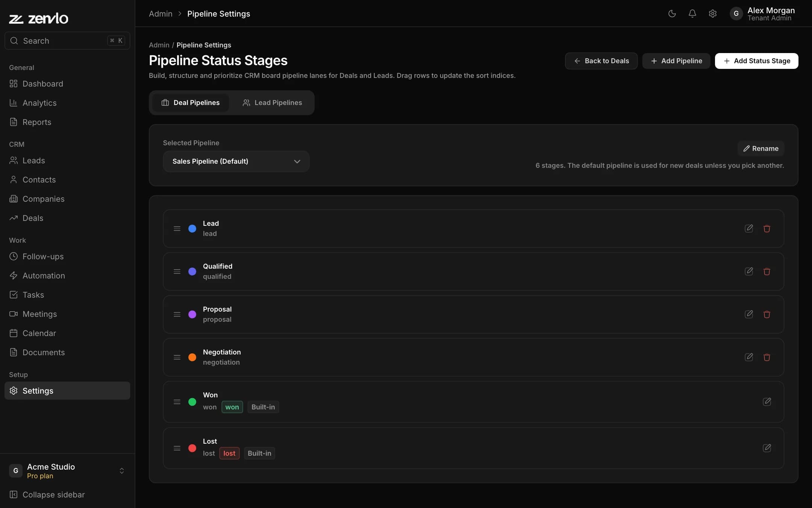Edit the Proposal stage
Viewport: 812px width, 508px height.
(749, 314)
